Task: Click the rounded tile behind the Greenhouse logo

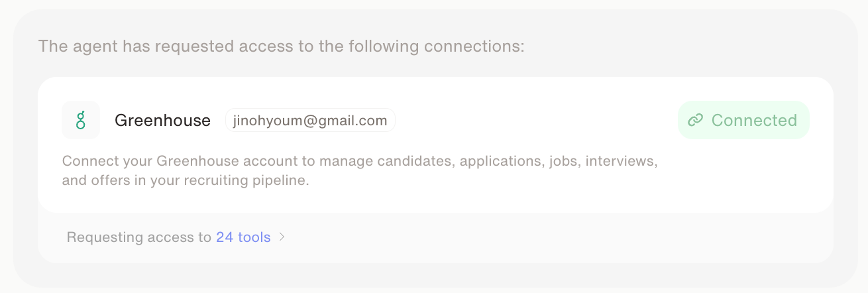Action: 70,109
